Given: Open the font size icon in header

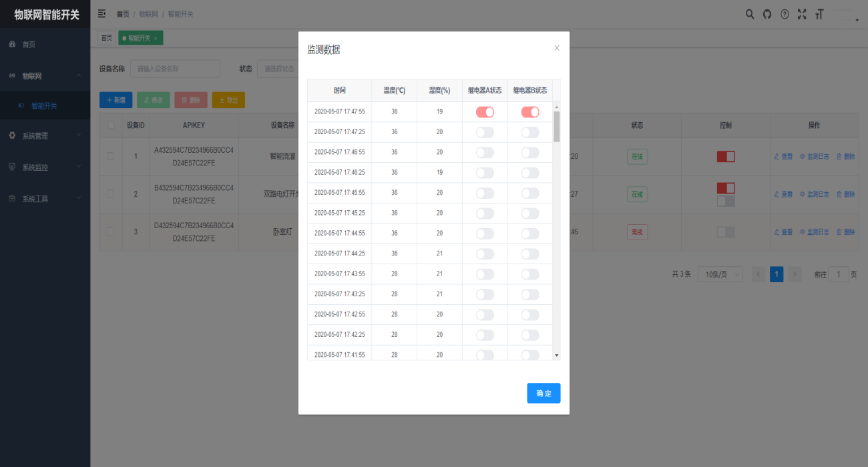Looking at the screenshot, I should point(819,14).
